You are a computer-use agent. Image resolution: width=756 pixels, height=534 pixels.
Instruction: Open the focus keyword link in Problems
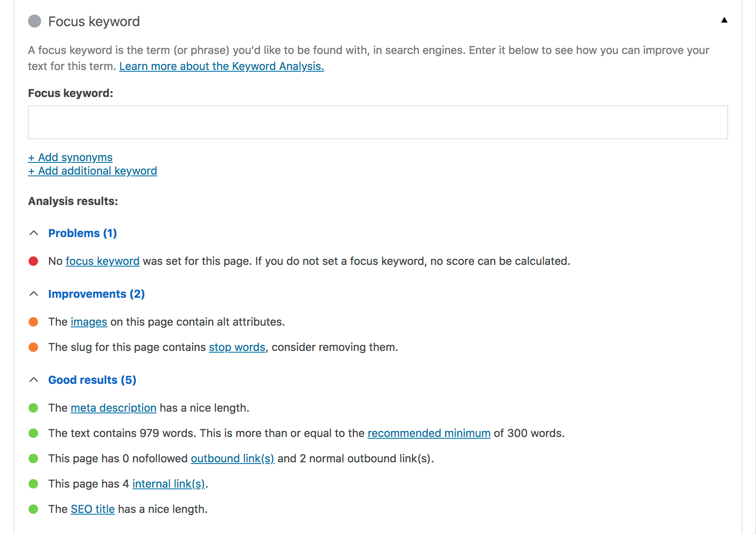[x=103, y=261]
